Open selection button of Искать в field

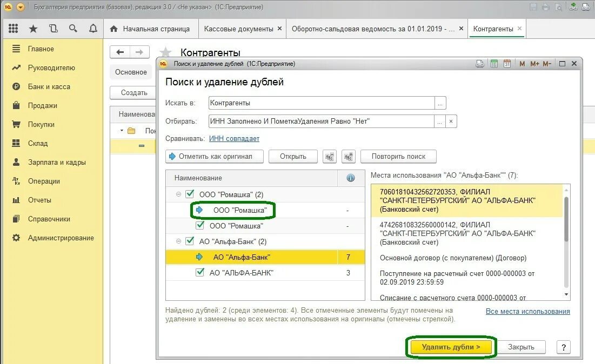coord(440,103)
